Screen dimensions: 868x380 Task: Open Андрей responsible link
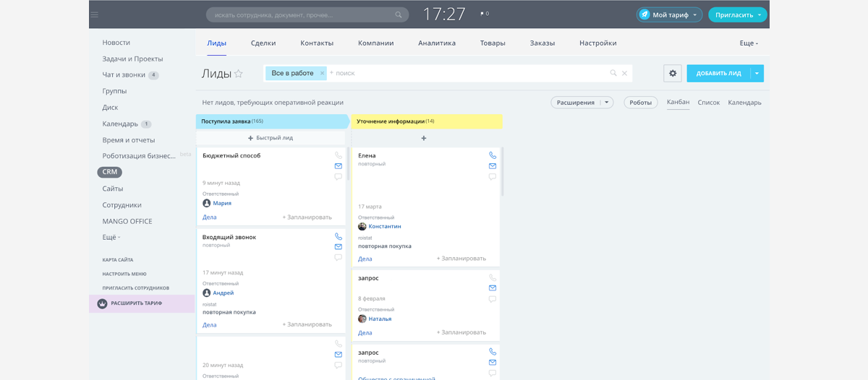[x=224, y=293]
